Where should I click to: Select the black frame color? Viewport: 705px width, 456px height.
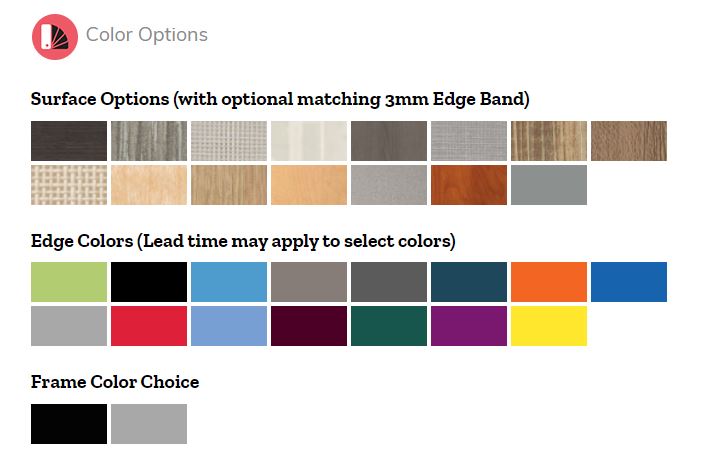point(69,424)
